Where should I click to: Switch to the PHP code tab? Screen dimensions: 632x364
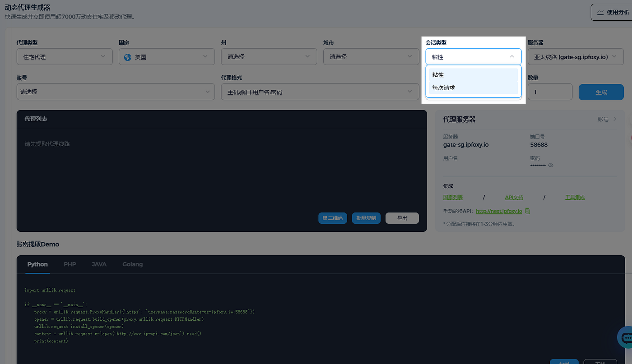[70, 264]
